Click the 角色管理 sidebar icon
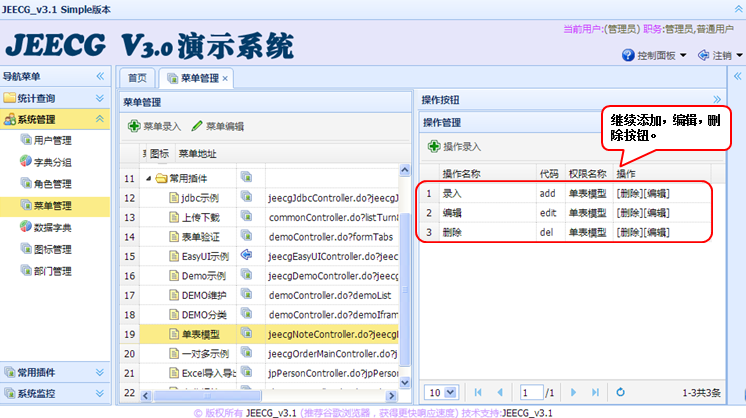This screenshot has height=418, width=746. [x=26, y=183]
